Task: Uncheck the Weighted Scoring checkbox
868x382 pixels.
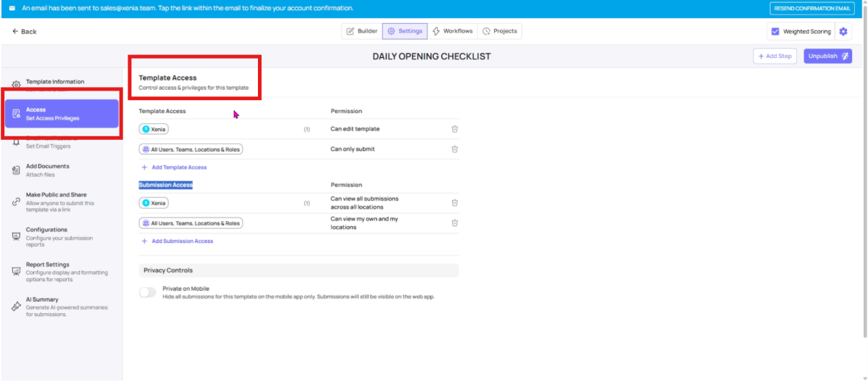Action: (775, 32)
